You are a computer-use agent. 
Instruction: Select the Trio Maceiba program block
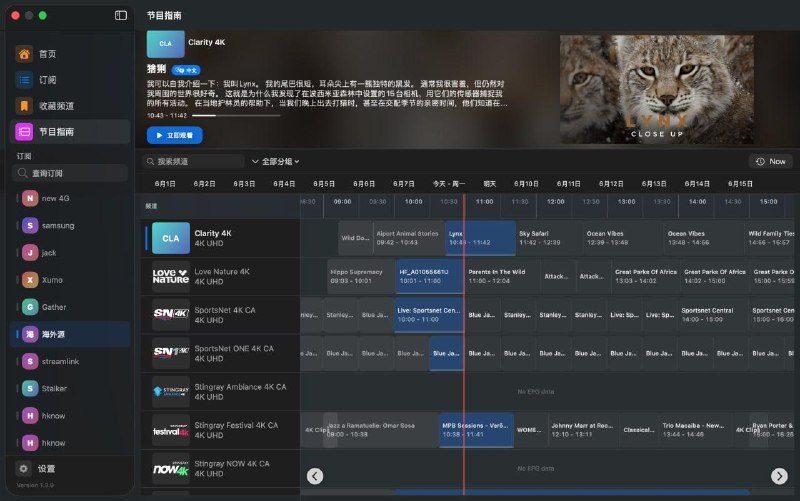pyautogui.click(x=694, y=430)
